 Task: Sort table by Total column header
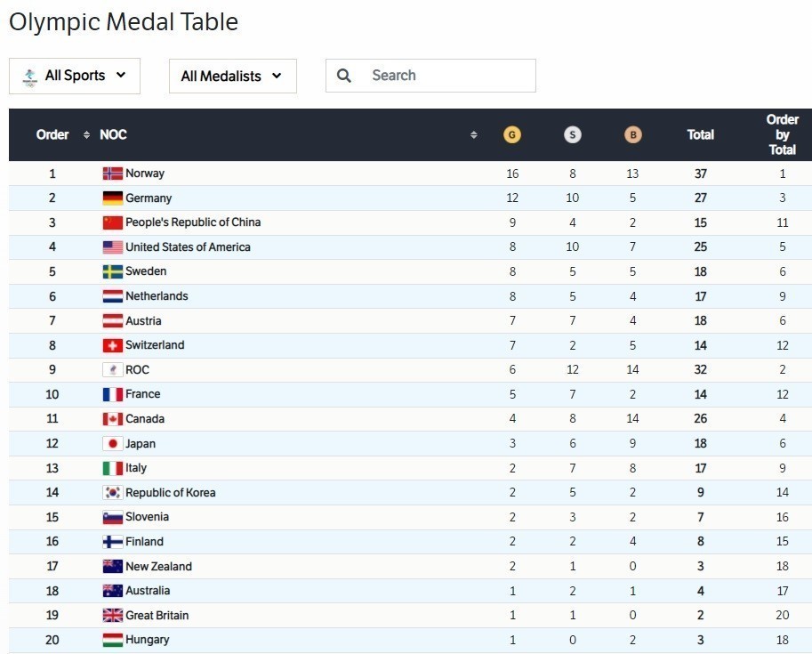pyautogui.click(x=700, y=135)
